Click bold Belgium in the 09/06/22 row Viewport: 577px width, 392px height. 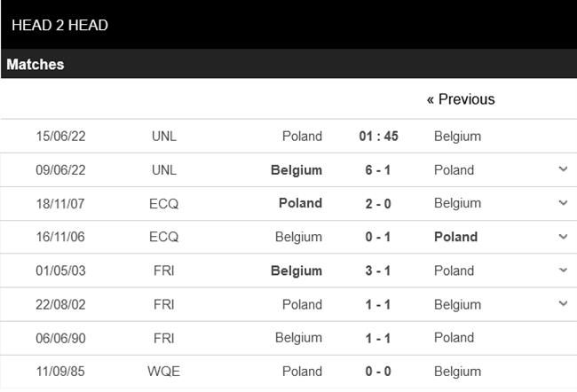point(296,170)
